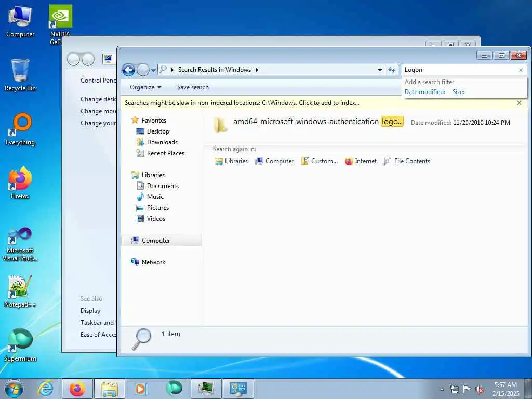Image resolution: width=532 pixels, height=399 pixels.
Task: Search again in Custom location
Action: 320,161
